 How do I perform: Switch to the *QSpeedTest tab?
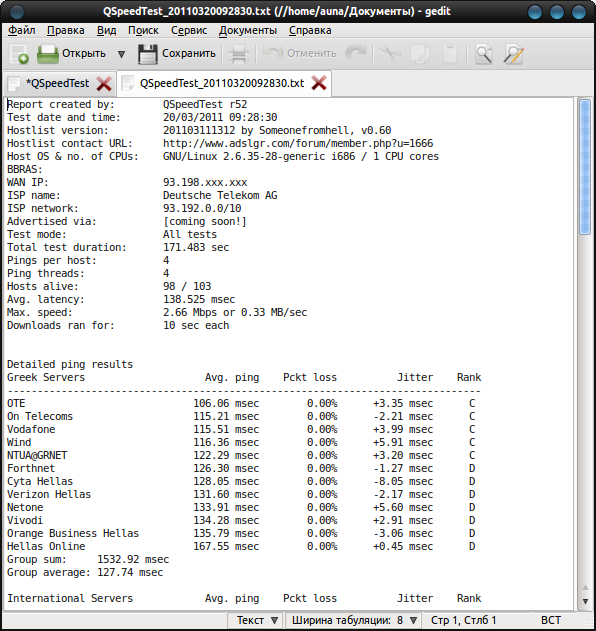(x=58, y=83)
